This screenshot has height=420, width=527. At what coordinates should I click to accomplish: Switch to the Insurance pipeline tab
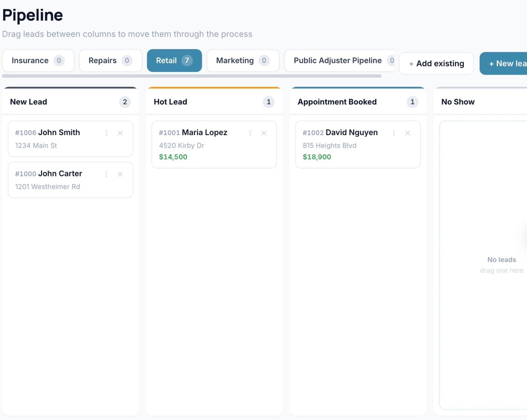(x=38, y=61)
